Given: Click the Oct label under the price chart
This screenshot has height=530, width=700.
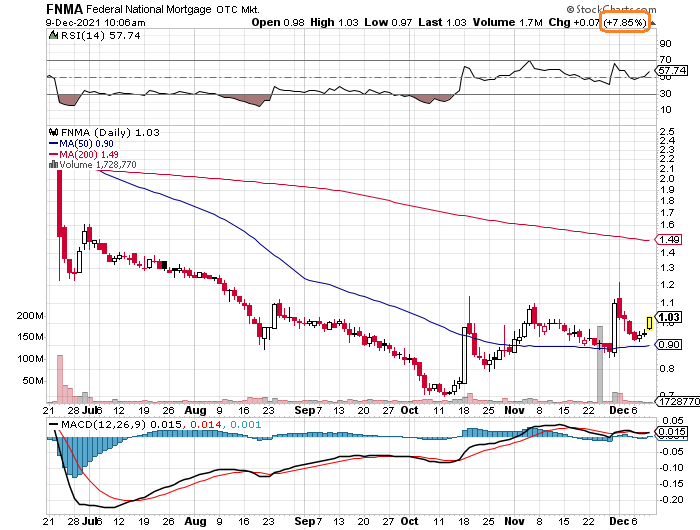Looking at the screenshot, I should [409, 409].
